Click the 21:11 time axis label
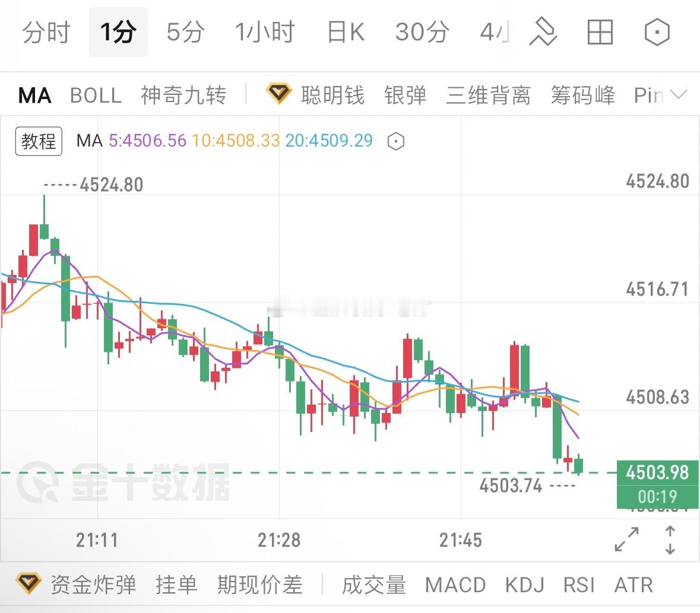The width and height of the screenshot is (700, 613). coord(97,540)
